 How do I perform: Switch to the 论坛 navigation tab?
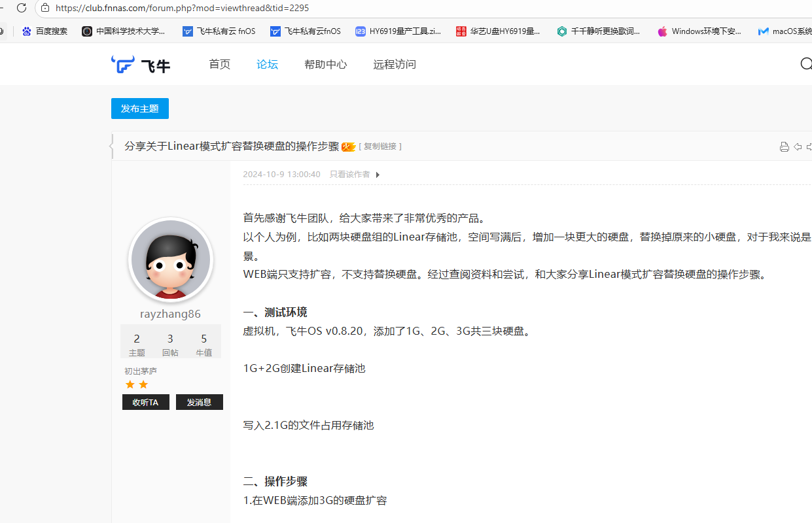click(267, 64)
